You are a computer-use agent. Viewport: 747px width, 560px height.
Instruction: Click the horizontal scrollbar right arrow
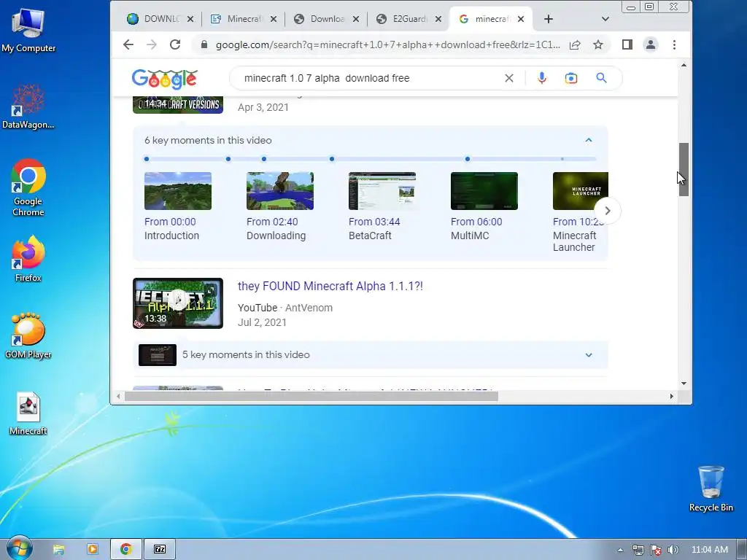click(x=672, y=396)
